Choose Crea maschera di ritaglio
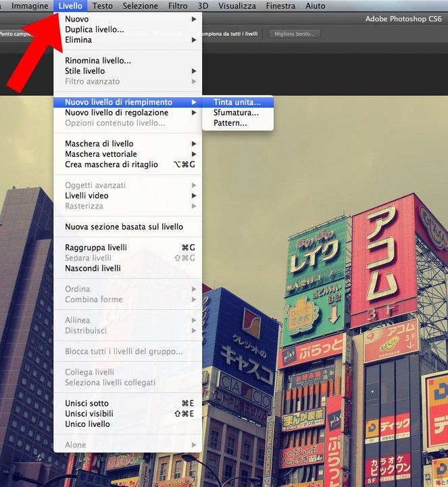This screenshot has height=487, width=448. coord(128,164)
